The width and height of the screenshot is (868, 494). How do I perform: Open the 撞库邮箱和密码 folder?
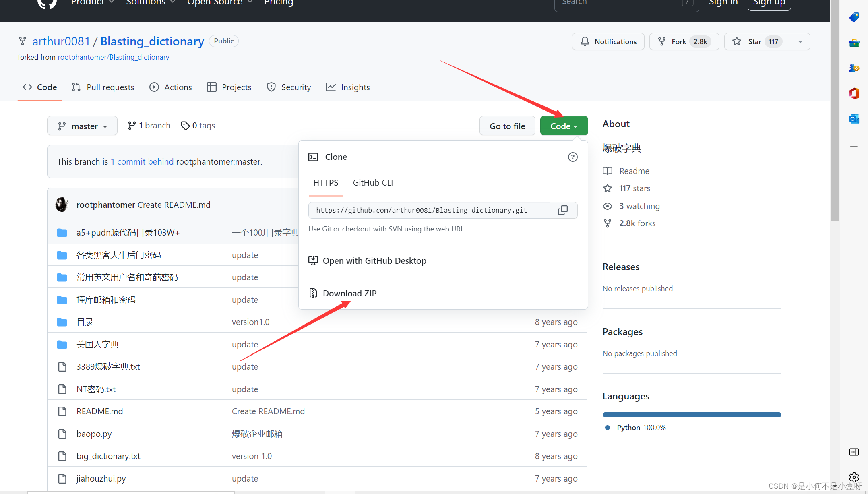coord(106,300)
